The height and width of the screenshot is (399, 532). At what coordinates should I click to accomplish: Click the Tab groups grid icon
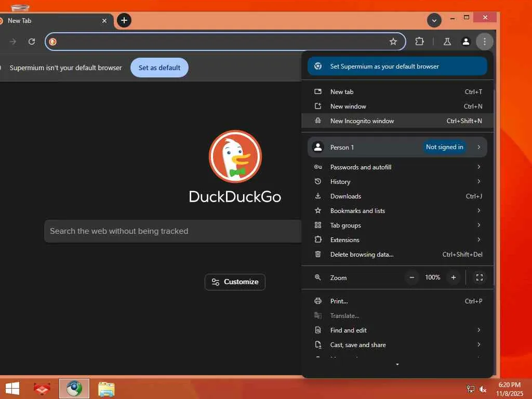tap(318, 225)
